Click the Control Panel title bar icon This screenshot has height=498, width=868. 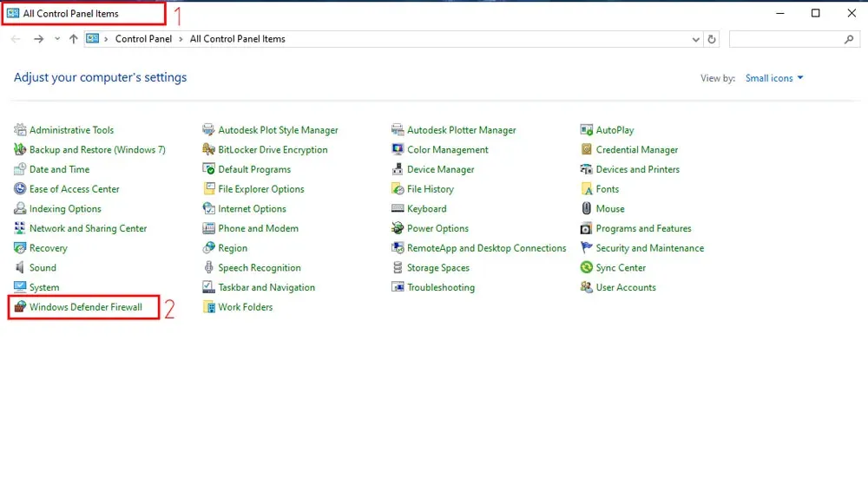[13, 13]
